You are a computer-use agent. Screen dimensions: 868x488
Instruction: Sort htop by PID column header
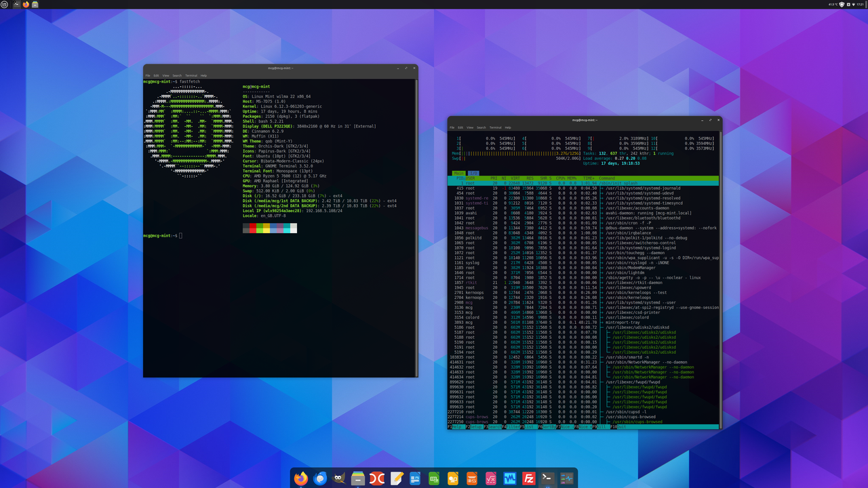click(x=459, y=178)
